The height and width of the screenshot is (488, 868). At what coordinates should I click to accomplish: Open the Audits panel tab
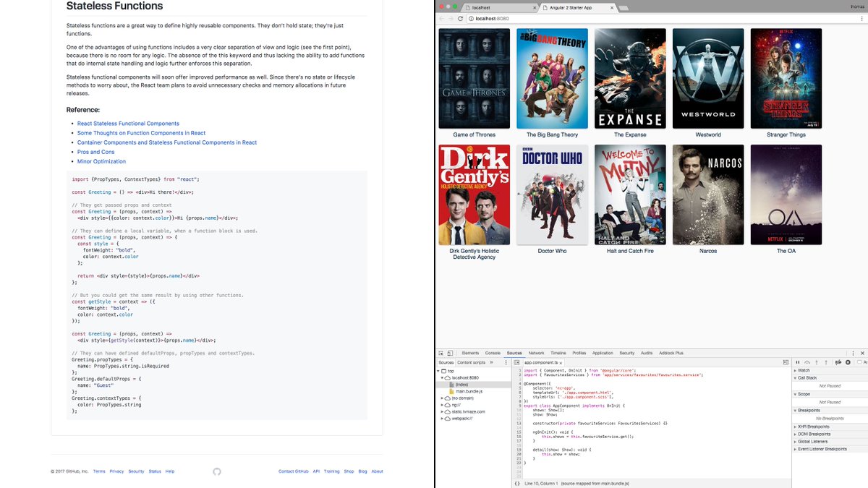click(x=647, y=353)
